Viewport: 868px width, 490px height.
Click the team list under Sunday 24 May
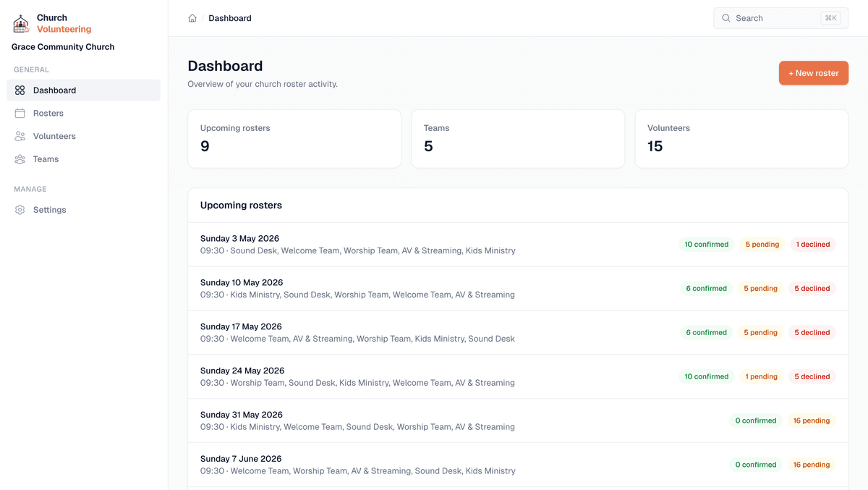[373, 383]
